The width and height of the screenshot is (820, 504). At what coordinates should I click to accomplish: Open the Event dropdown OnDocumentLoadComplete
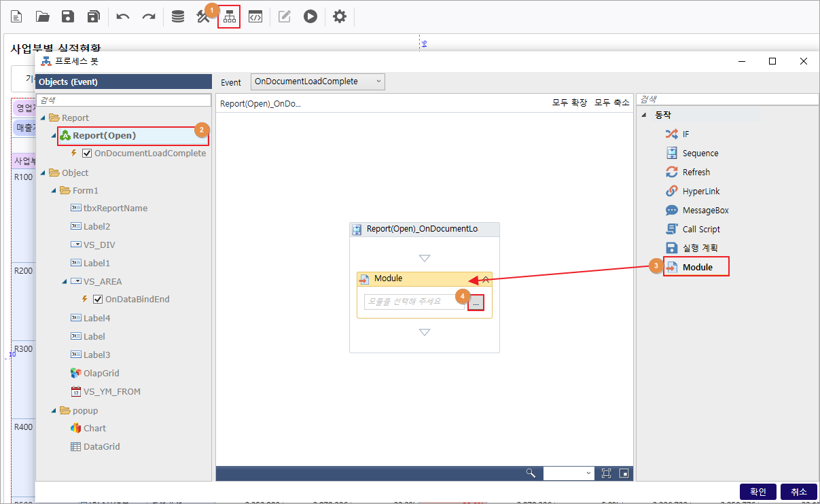pos(317,82)
